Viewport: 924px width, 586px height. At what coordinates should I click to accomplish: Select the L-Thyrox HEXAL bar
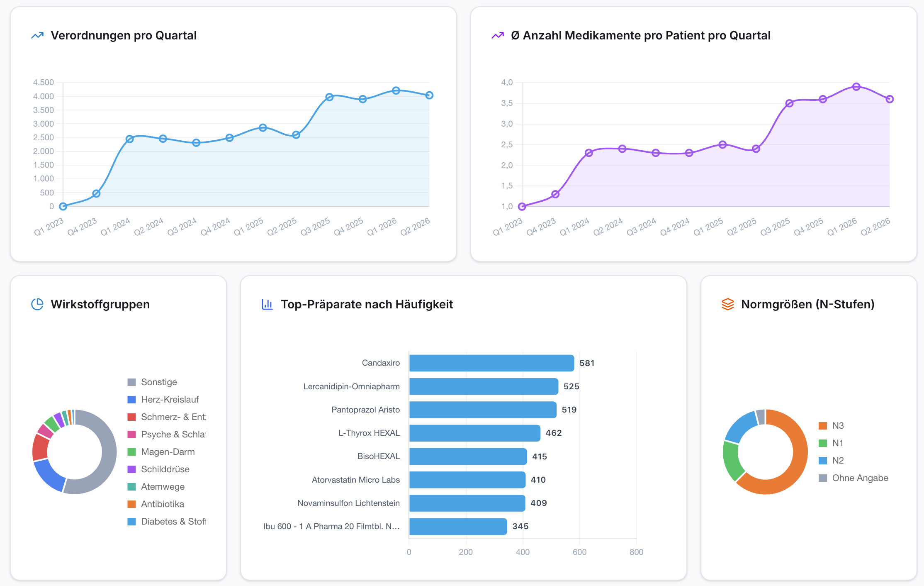pyautogui.click(x=475, y=433)
